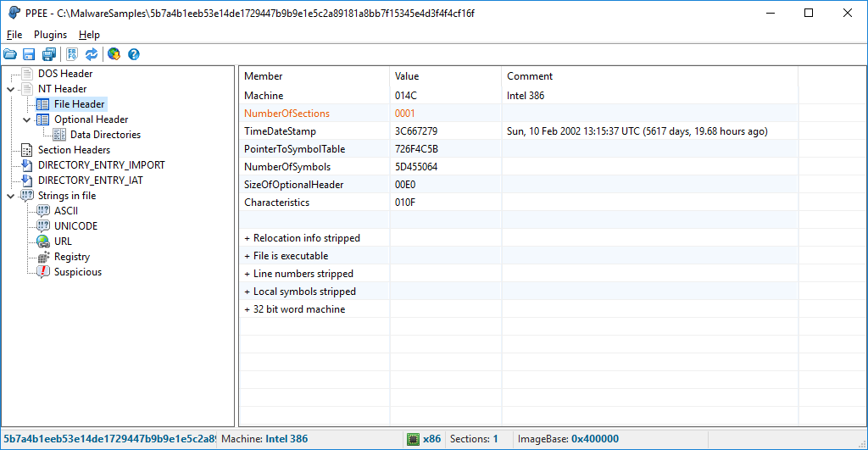
Task: Click the Strings in file bubble icon
Action: (x=26, y=196)
